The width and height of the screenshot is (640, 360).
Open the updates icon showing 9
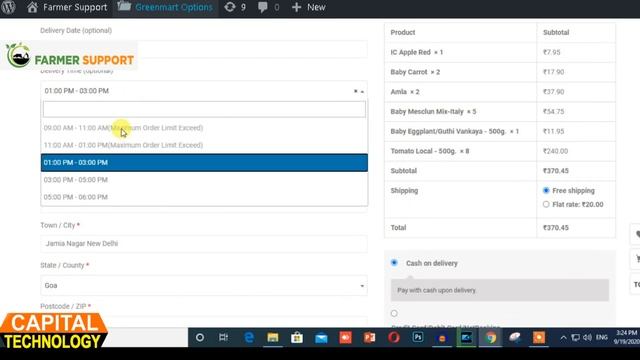tap(235, 7)
